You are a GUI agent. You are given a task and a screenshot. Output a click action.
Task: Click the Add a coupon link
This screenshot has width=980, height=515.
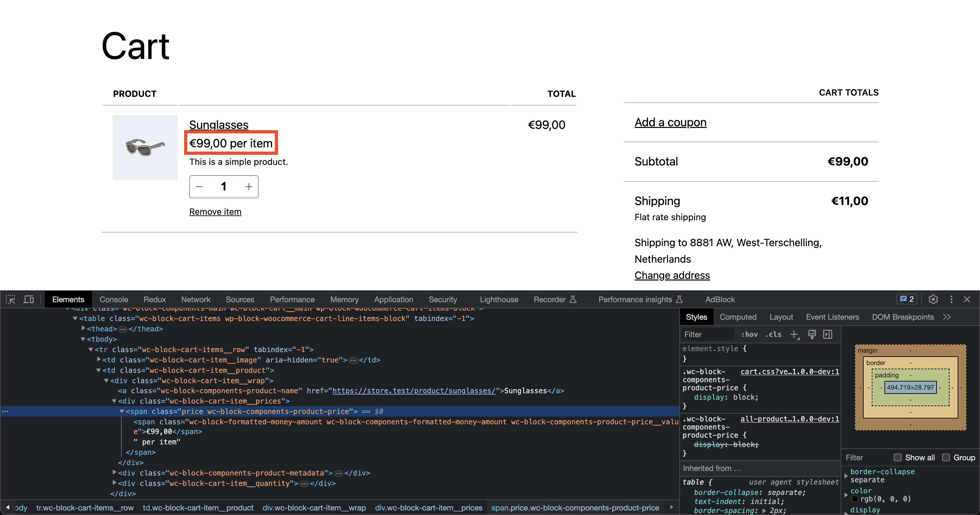click(x=670, y=122)
